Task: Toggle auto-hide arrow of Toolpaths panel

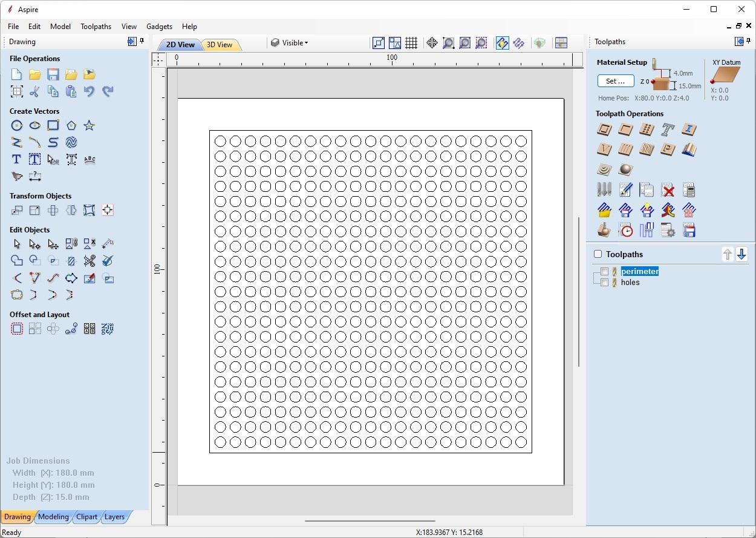Action: [739, 41]
